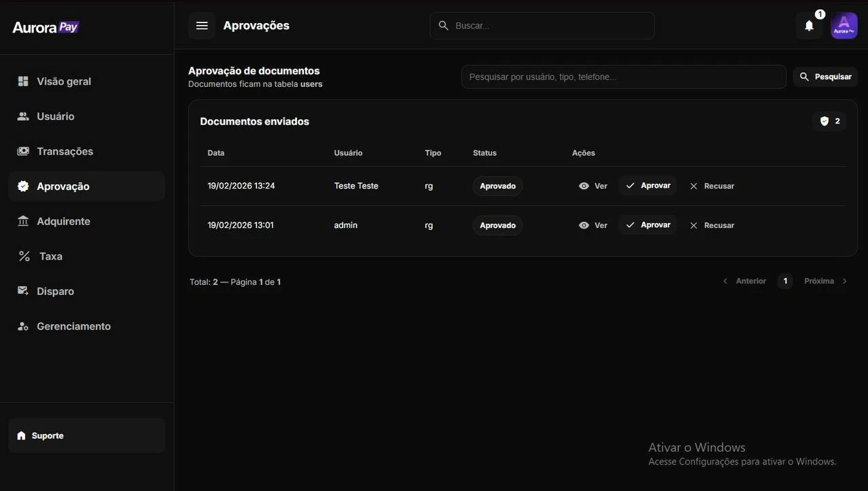
Task: Click the Aurora Pay profile avatar
Action: pyautogui.click(x=844, y=26)
